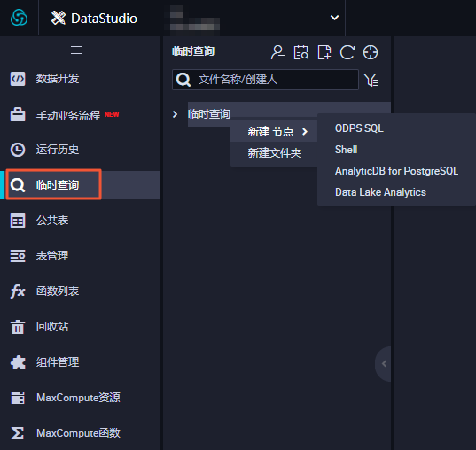Screen dimensions: 476x450
Task: Select Shell node type
Action: pyautogui.click(x=346, y=150)
